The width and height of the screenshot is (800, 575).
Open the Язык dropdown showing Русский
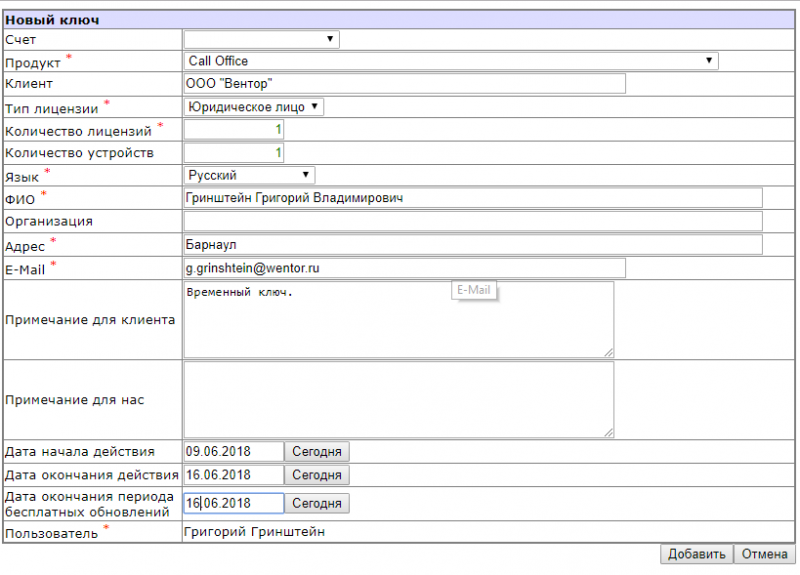[x=249, y=176]
